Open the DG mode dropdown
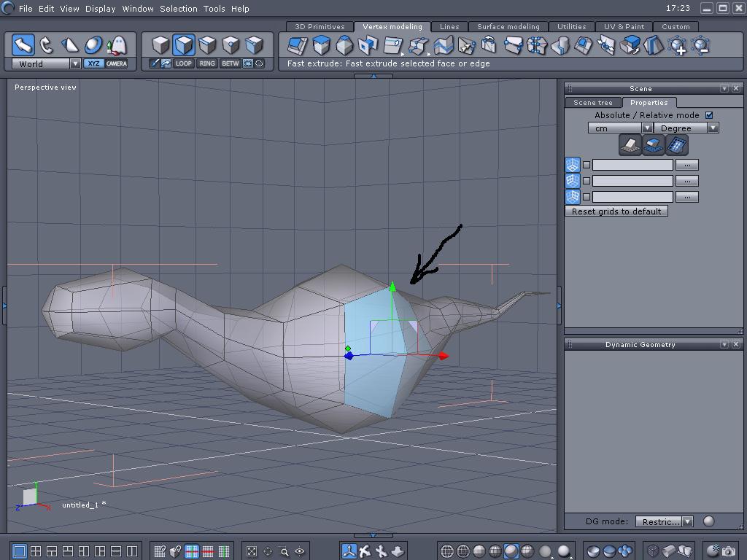 [x=687, y=521]
